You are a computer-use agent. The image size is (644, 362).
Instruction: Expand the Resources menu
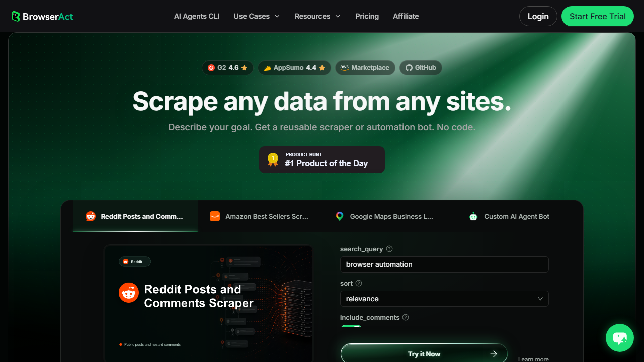pos(317,16)
